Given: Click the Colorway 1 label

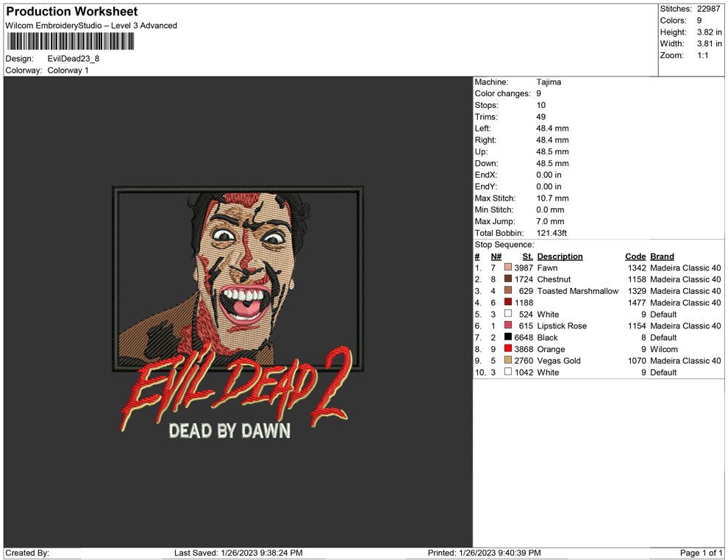Looking at the screenshot, I should 68,71.
